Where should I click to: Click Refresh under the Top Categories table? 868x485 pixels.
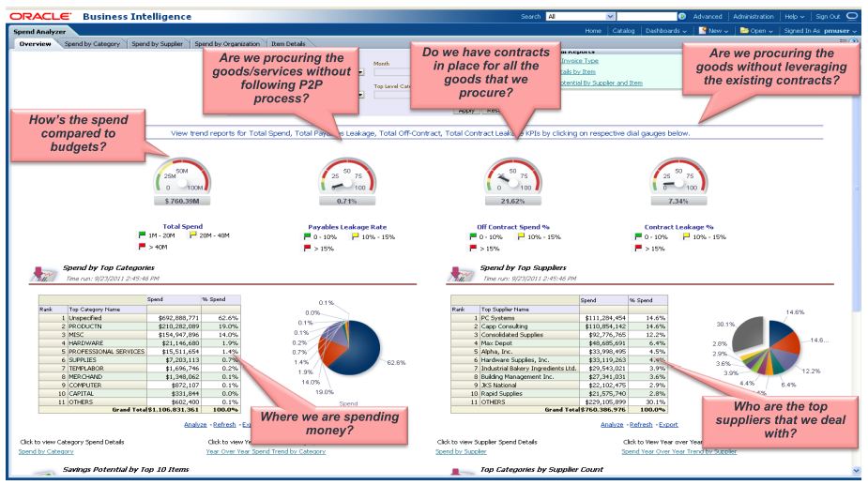tap(224, 425)
